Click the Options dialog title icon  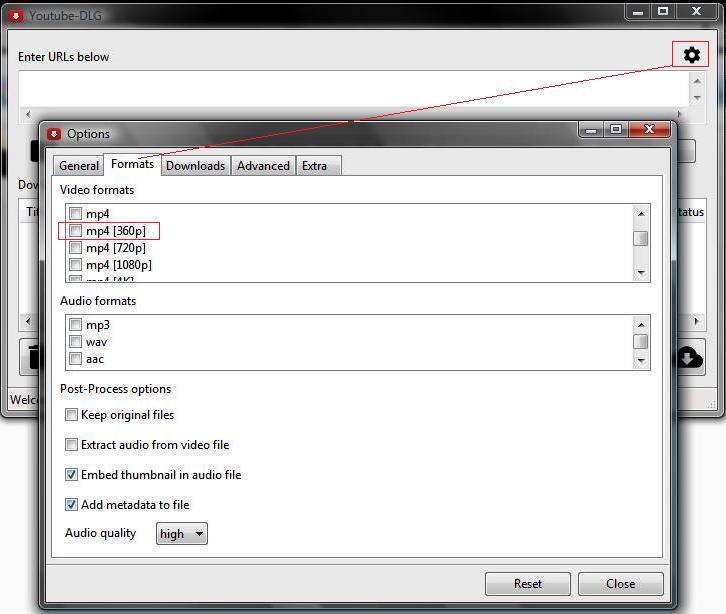pyautogui.click(x=54, y=134)
